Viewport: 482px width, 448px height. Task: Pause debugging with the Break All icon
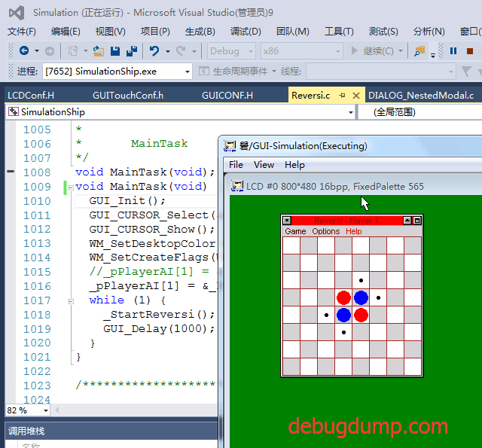[453, 50]
